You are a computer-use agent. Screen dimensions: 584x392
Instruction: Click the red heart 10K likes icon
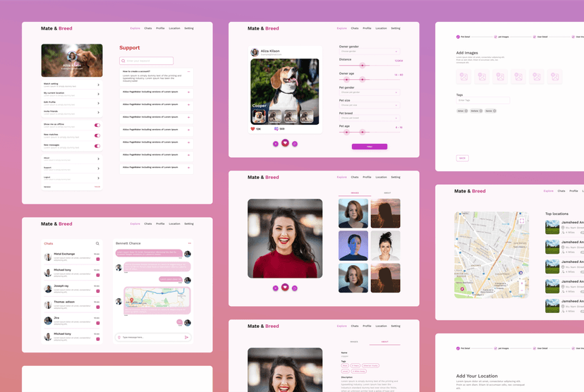pos(253,129)
